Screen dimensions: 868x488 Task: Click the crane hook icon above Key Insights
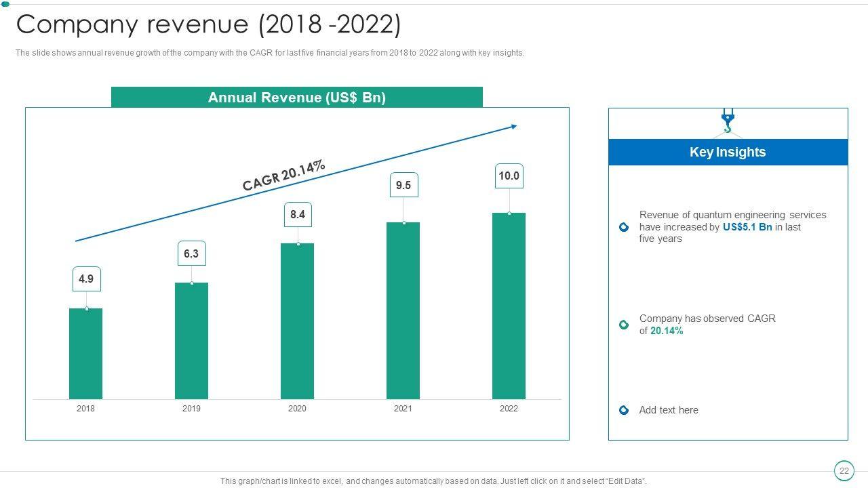[728, 122]
